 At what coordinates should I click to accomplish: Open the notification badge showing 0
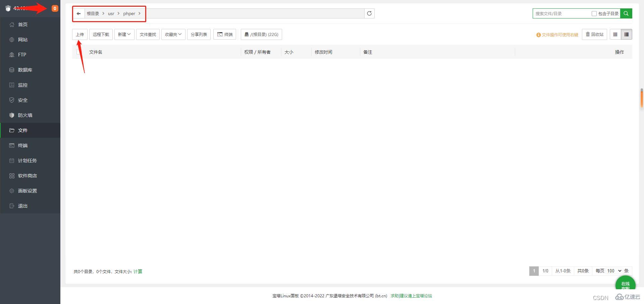tap(55, 8)
